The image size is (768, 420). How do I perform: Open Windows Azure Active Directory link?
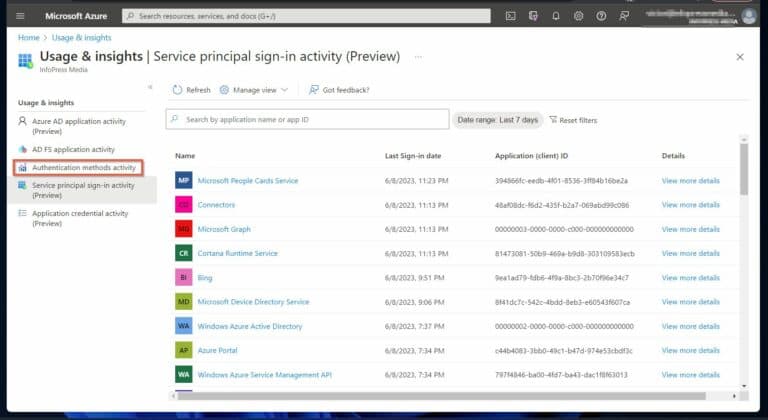click(250, 326)
